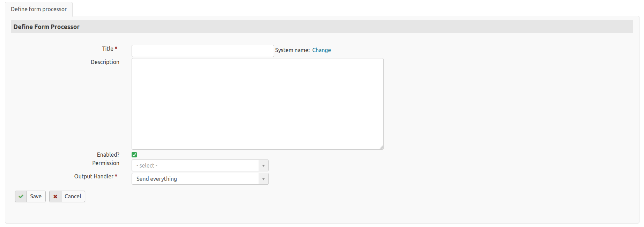Click the Permission field label
Image resolution: width=644 pixels, height=227 pixels.
pos(105,163)
